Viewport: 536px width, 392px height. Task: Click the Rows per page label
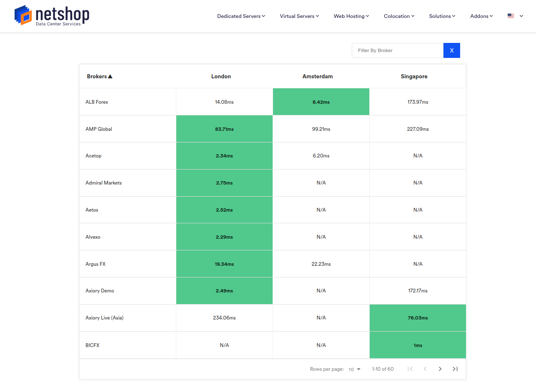(327, 369)
